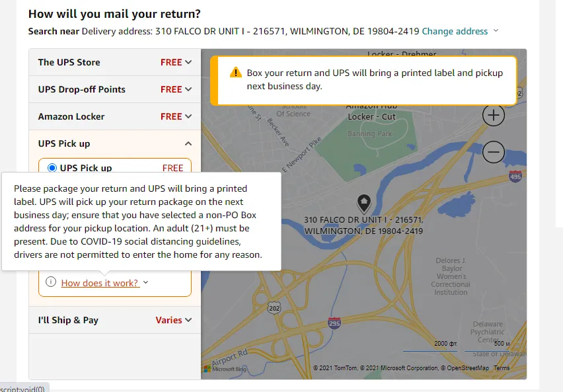The width and height of the screenshot is (563, 392).
Task: Click the home address map marker
Action: [363, 202]
